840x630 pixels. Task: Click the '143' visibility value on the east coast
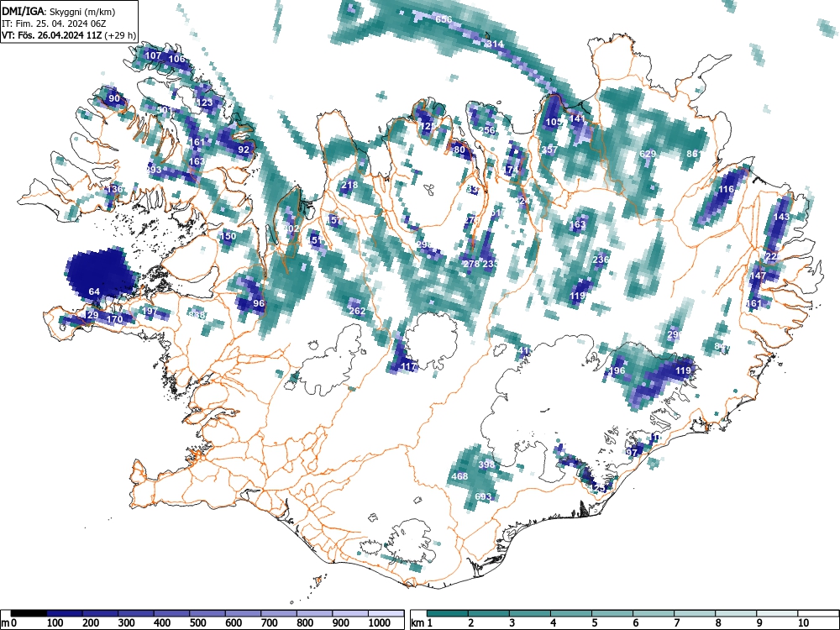tap(781, 217)
